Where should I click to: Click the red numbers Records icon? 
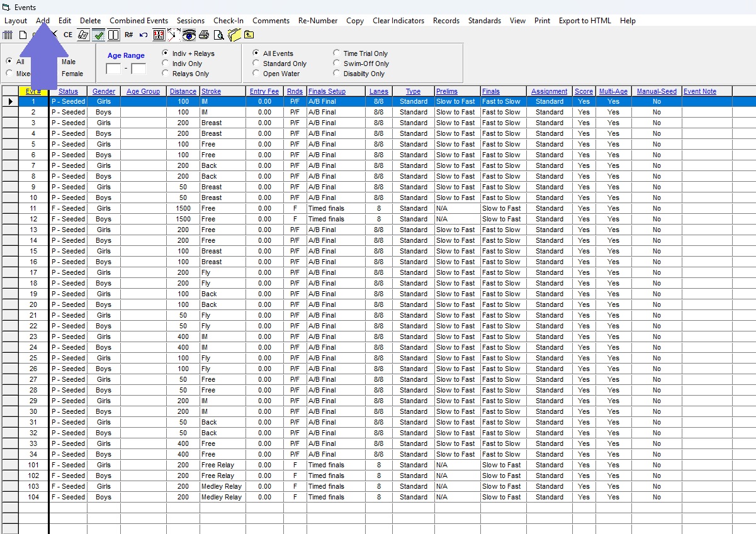(x=159, y=35)
